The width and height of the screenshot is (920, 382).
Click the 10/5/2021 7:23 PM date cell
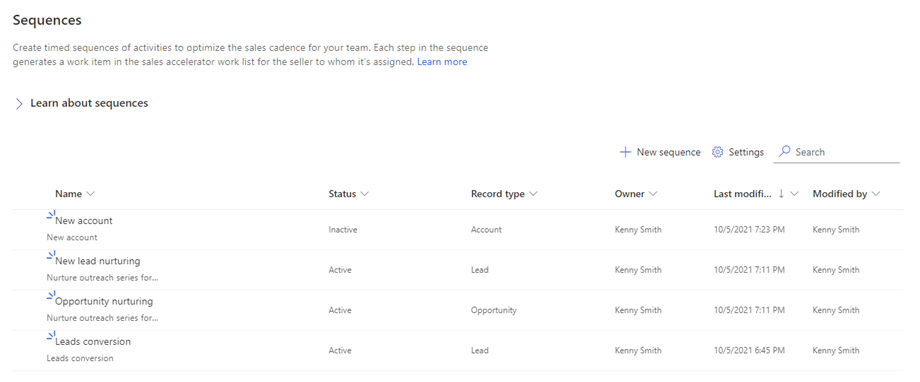pos(749,230)
